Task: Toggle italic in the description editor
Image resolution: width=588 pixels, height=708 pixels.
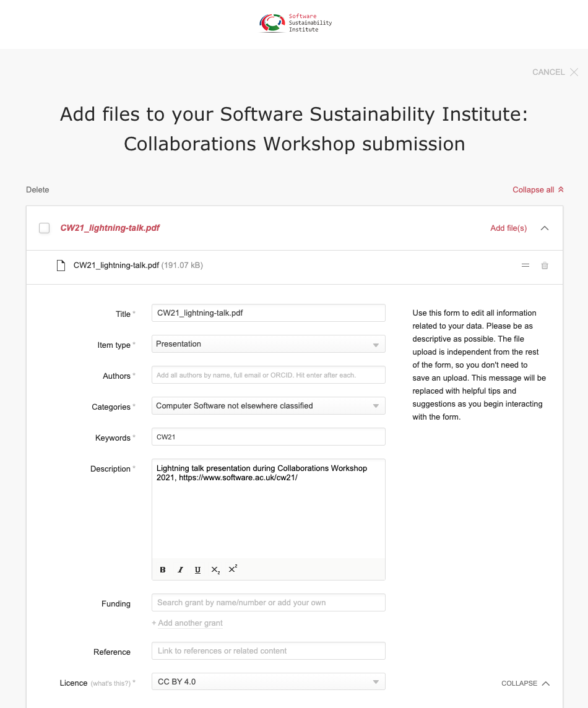Action: coord(180,570)
